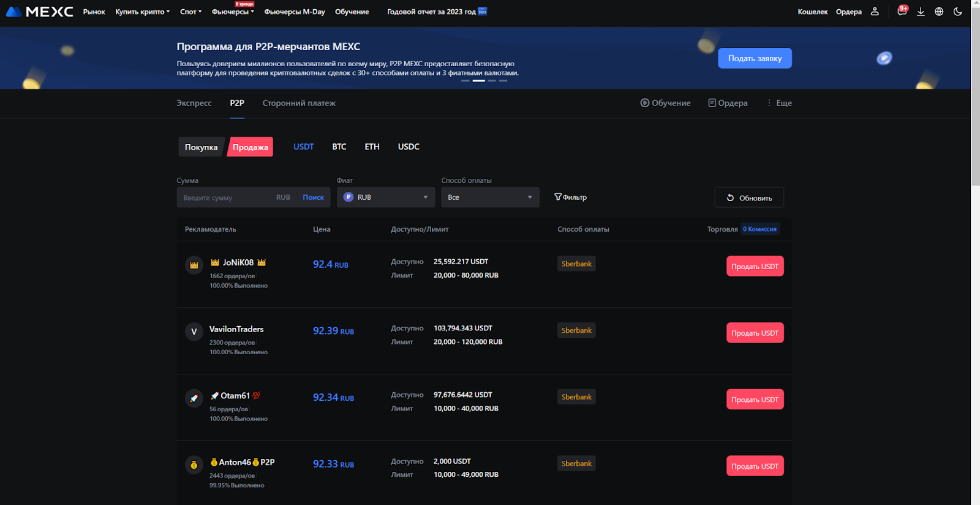Focus the Введите сумму input field
The height and width of the screenshot is (505, 980).
(227, 197)
